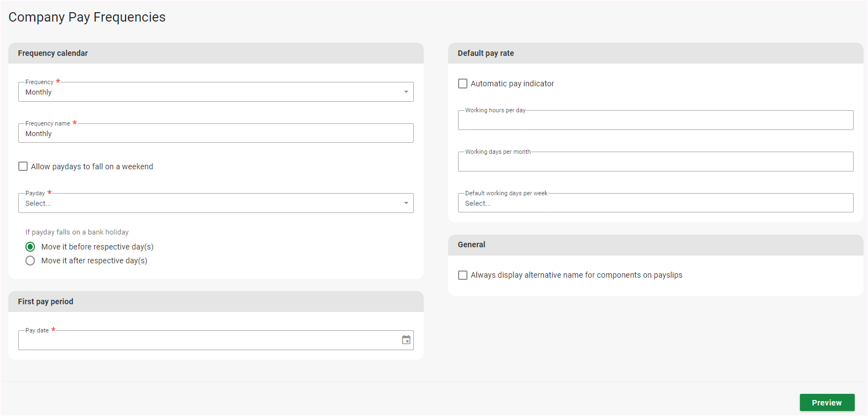
Task: Click the bank holiday option group label
Action: pyautogui.click(x=77, y=232)
